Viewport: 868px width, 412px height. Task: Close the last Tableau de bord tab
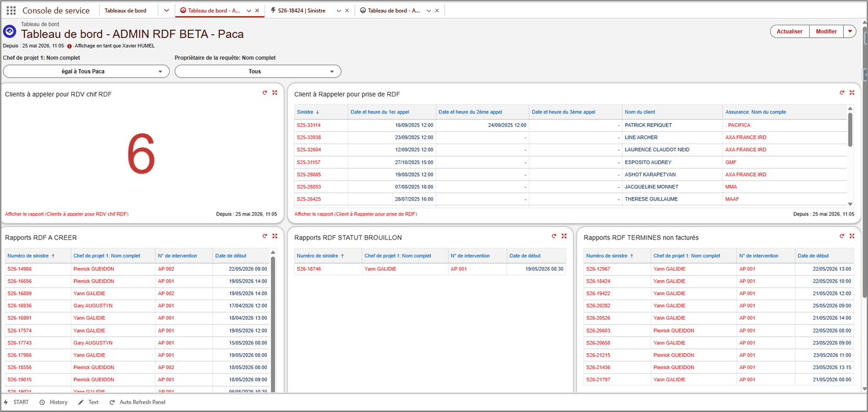coord(437,11)
